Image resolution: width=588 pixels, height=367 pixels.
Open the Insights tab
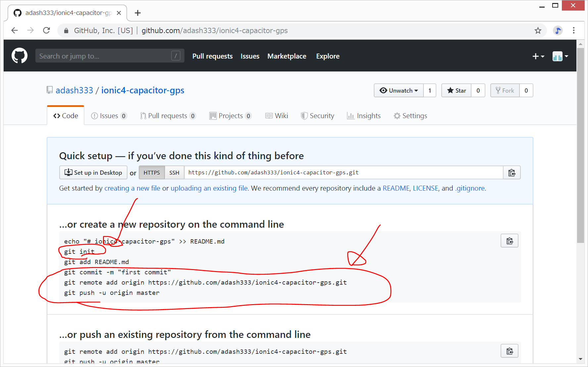tap(364, 116)
